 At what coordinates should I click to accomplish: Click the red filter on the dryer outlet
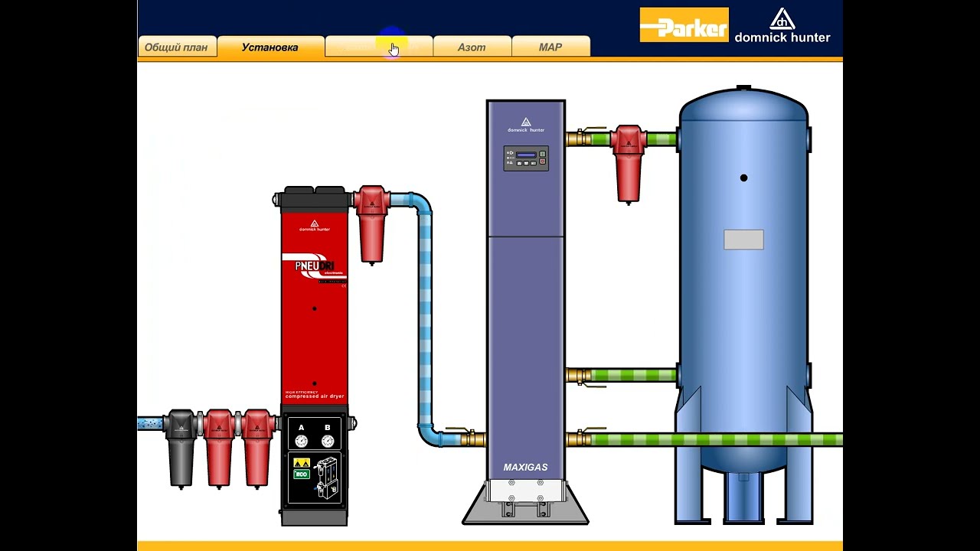click(x=372, y=224)
